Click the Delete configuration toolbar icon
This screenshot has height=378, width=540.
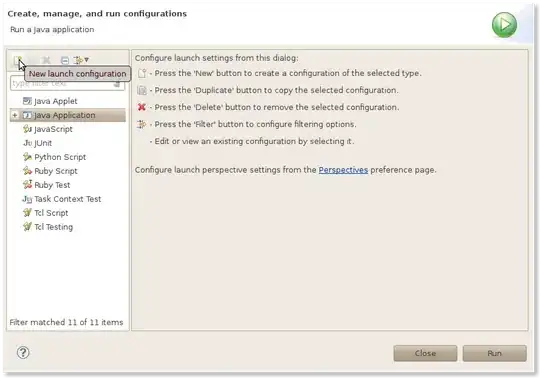tap(46, 60)
